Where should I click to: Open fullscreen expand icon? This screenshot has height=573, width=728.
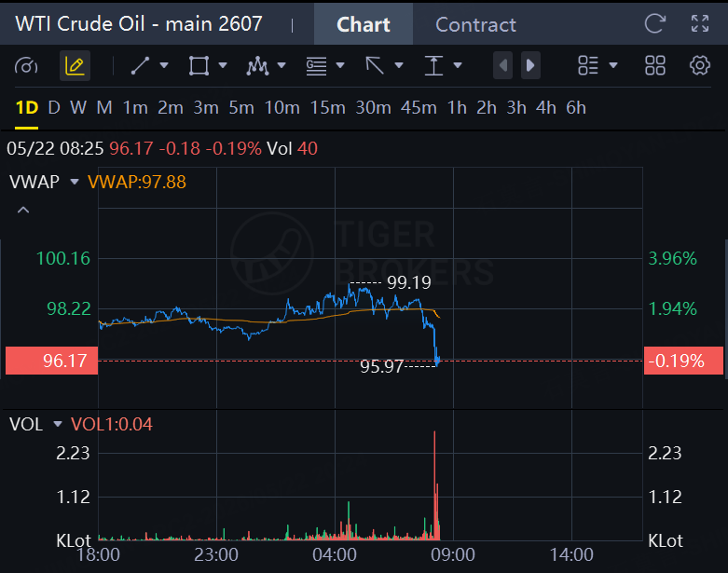coord(700,23)
